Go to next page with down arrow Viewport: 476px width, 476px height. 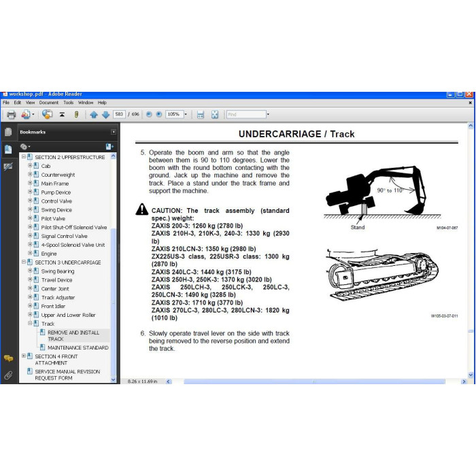pyautogui.click(x=105, y=114)
